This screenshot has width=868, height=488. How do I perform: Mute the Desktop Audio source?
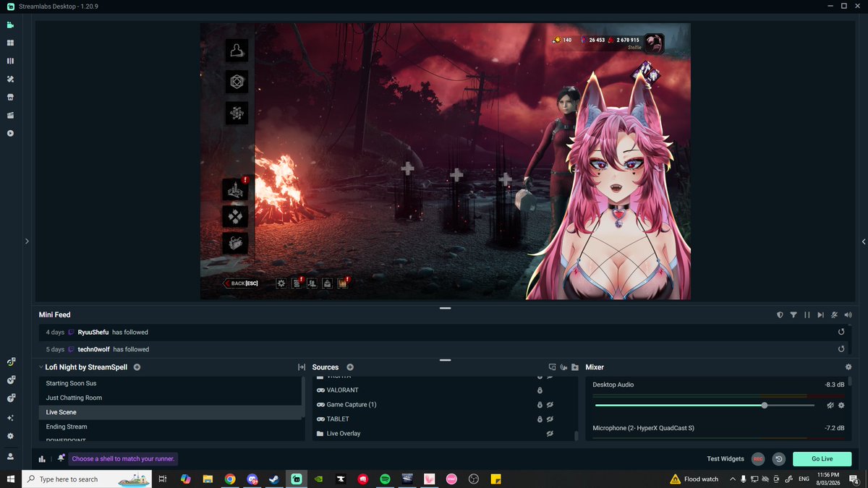[x=830, y=406]
